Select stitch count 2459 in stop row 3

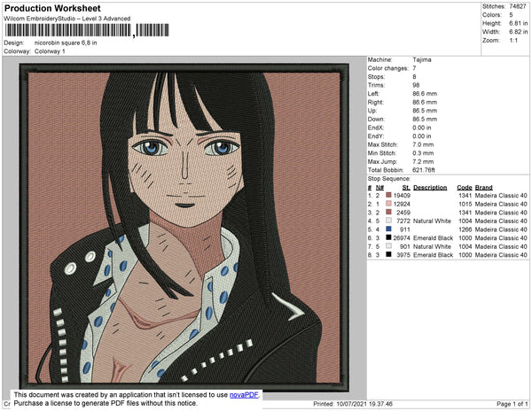pyautogui.click(x=403, y=213)
